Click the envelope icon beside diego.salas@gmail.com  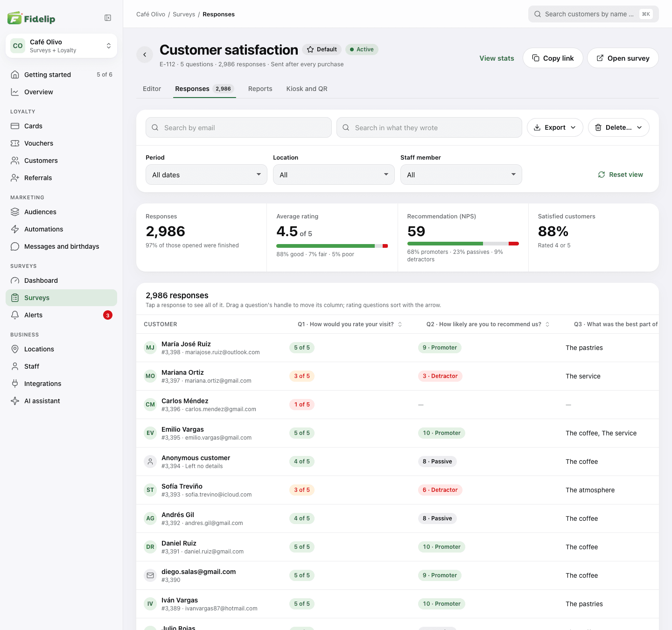[x=150, y=575]
